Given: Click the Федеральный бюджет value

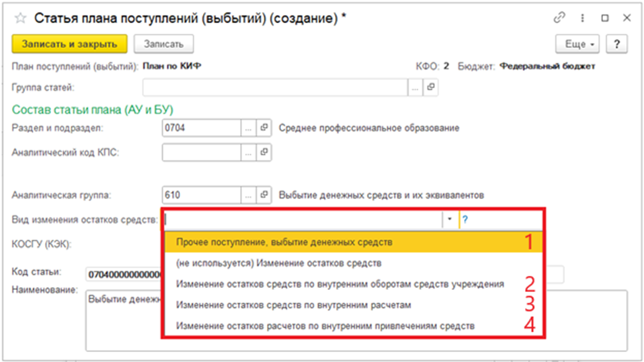Looking at the screenshot, I should pos(547,66).
